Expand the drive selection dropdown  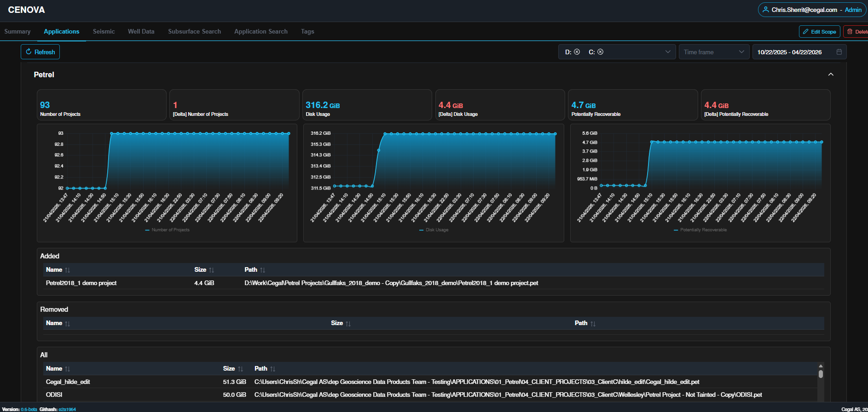click(668, 52)
